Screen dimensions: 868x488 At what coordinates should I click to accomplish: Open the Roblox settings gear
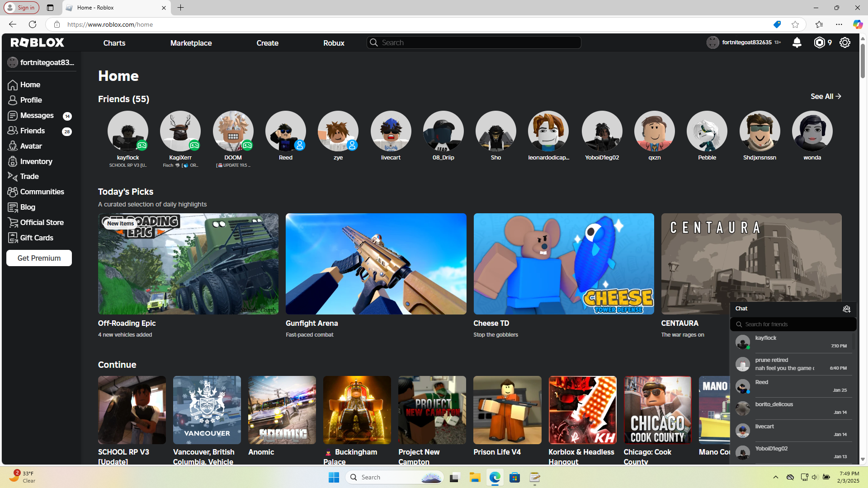point(845,42)
